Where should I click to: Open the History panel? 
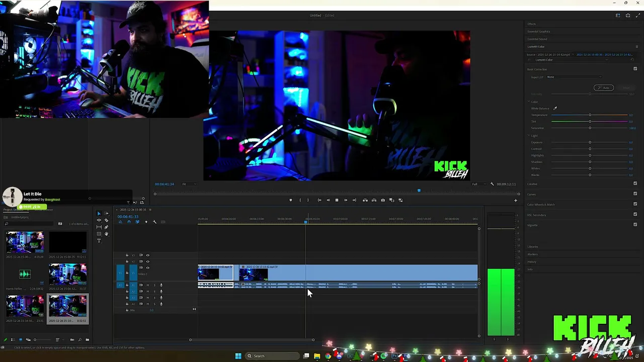click(532, 262)
